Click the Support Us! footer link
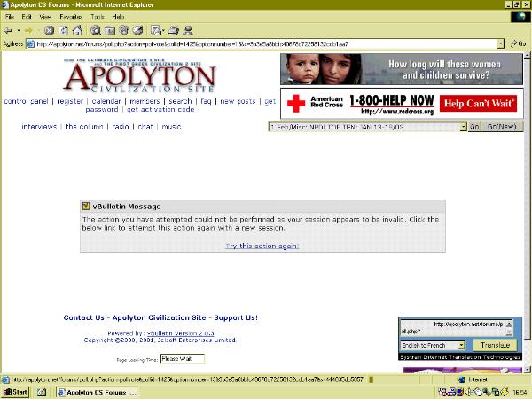Screen dimensions: 532x399 pos(236,317)
